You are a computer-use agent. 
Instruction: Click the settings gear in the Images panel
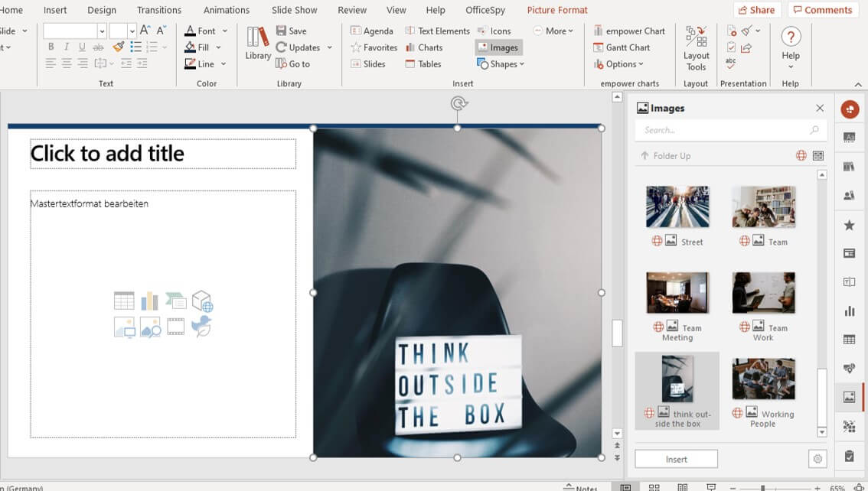(x=816, y=458)
